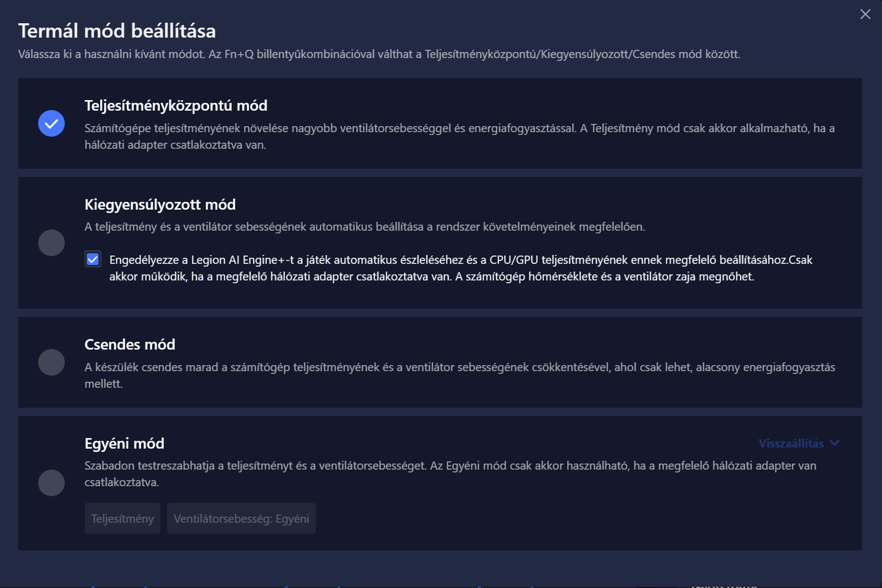Click the Visszaállítás link
The width and height of the screenshot is (882, 588).
pos(791,444)
